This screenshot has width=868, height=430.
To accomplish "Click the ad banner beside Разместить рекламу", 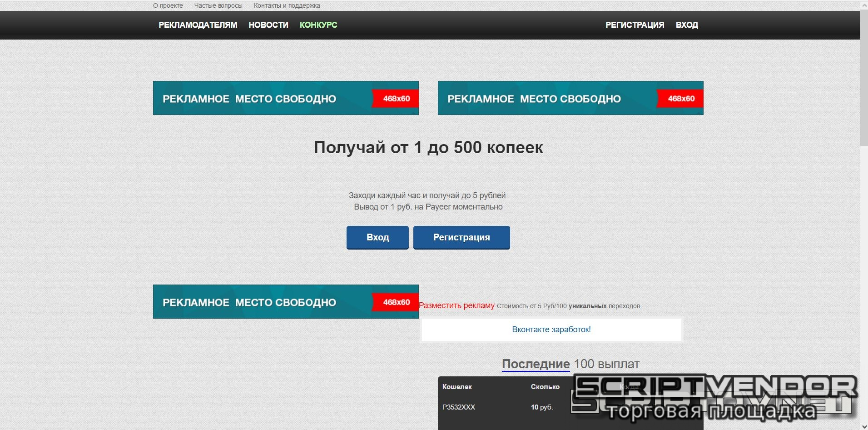I will [x=285, y=302].
